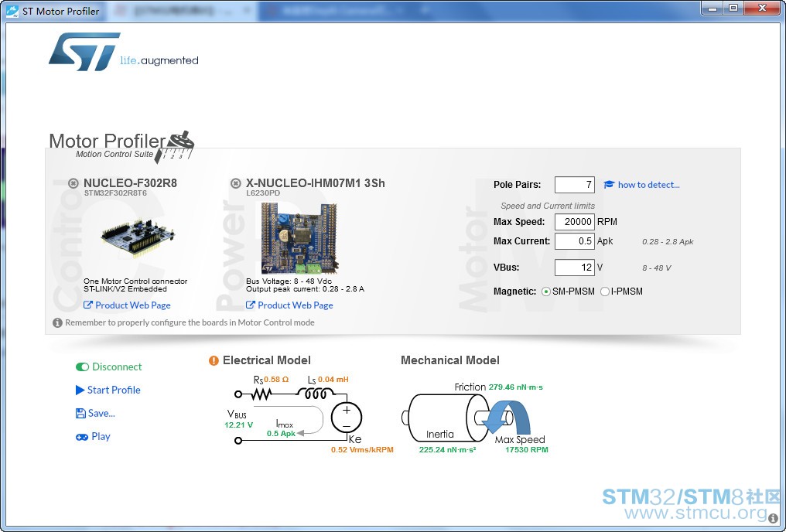Click the Rs value 0.58 Ω
The image size is (786, 532).
276,379
